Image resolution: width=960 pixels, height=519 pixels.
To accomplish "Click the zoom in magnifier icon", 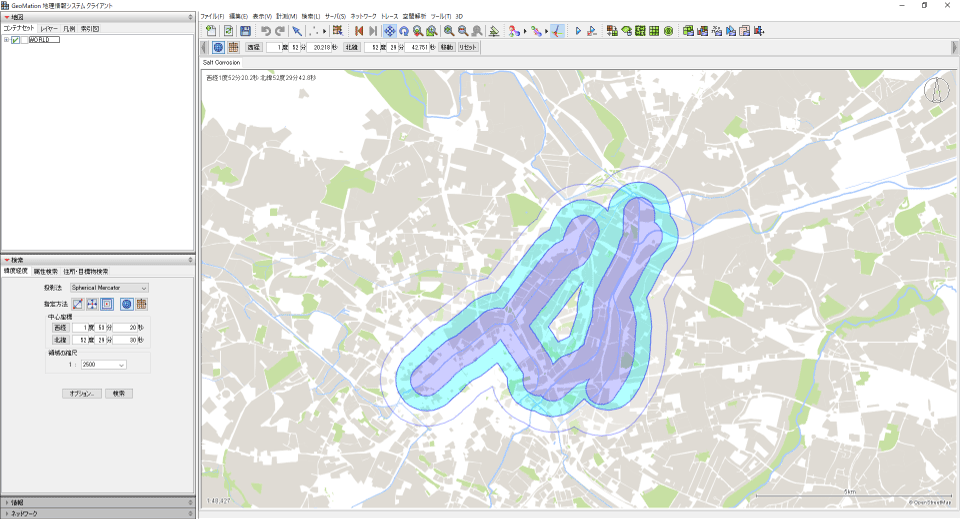I will pos(450,31).
